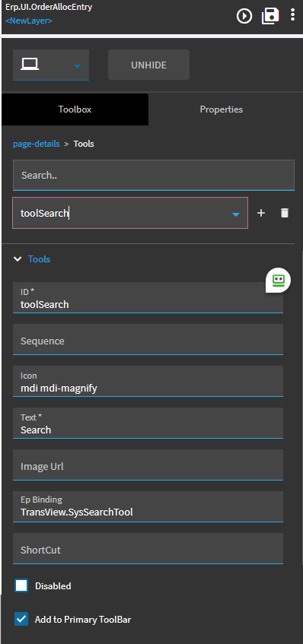The width and height of the screenshot is (303, 644).
Task: Focus the Sequence field
Action: (148, 339)
